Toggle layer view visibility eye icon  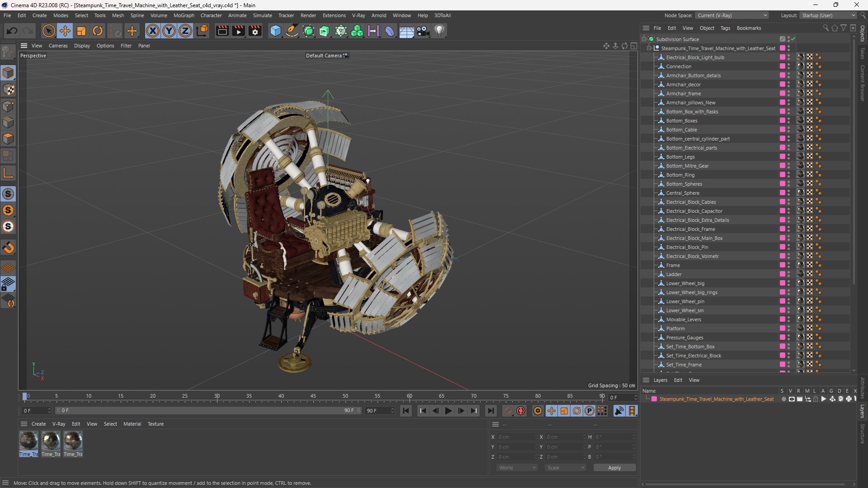pos(792,399)
